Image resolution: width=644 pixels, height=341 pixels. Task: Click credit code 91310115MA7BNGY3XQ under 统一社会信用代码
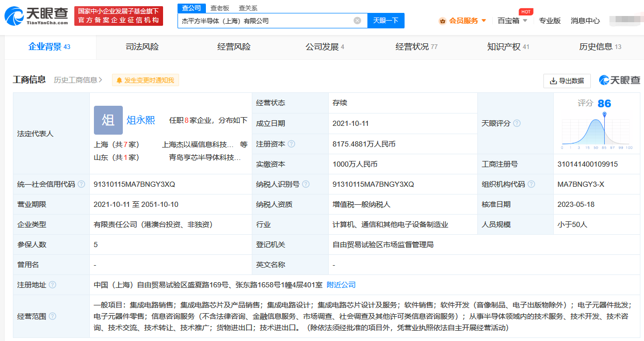pos(134,184)
